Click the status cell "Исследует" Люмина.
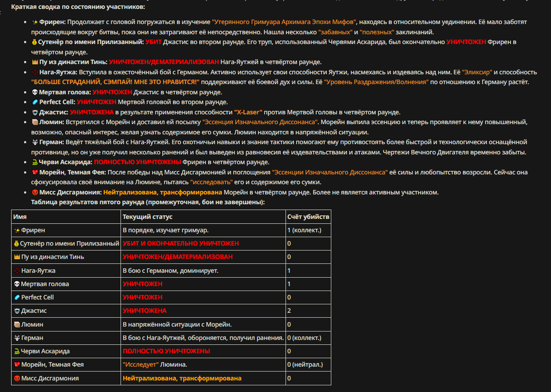 pyautogui.click(x=203, y=364)
